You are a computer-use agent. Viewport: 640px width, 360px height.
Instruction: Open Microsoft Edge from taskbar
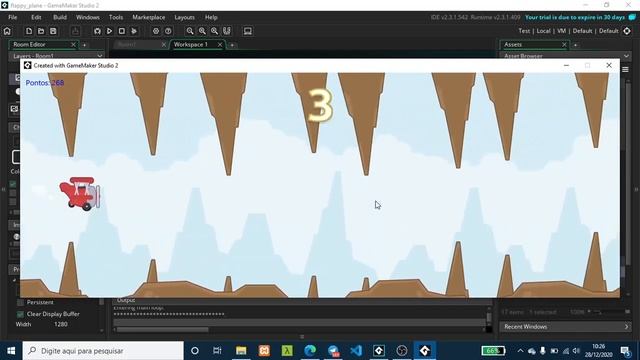pos(310,351)
